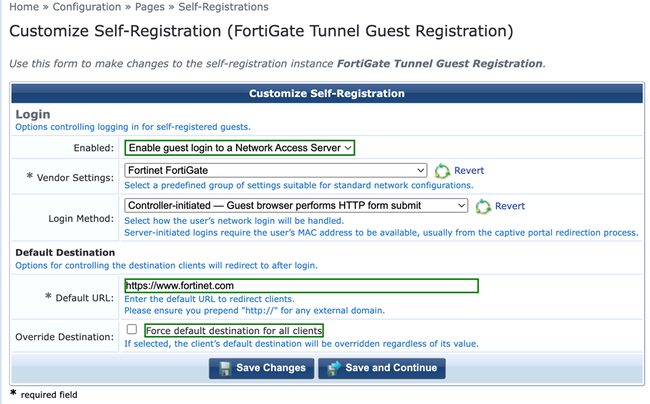
Task: Tick the Force default destination checkbox
Action: click(132, 329)
